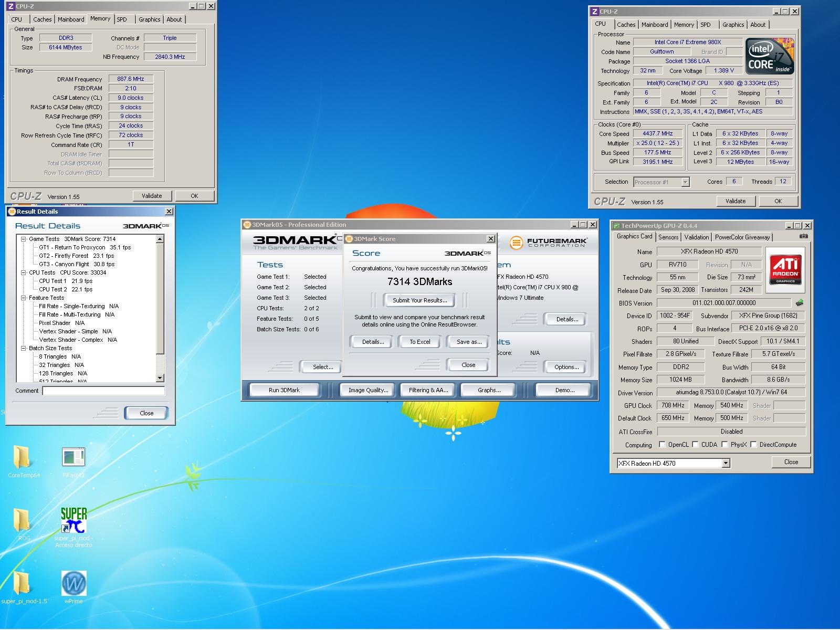Open Graphics tab in processor CPU-Z window
Viewport: 840px width, 630px height.
click(x=733, y=25)
